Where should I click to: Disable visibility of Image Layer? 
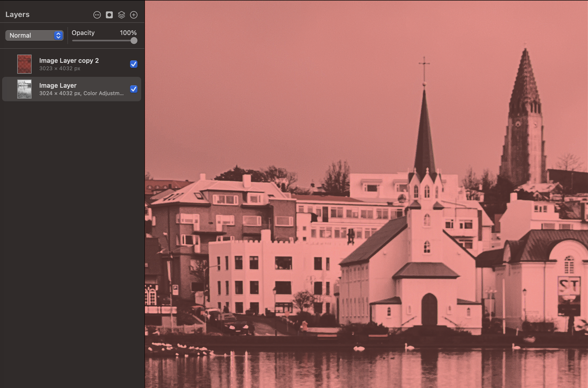pos(133,89)
